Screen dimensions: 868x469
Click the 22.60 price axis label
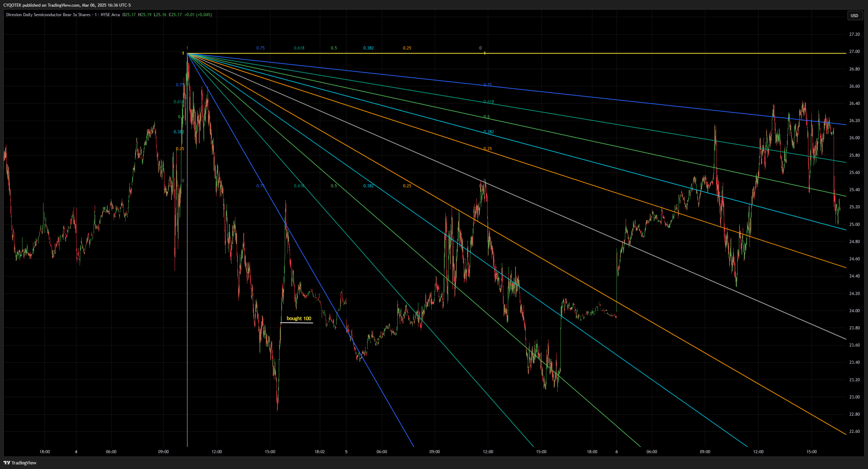pyautogui.click(x=854, y=431)
